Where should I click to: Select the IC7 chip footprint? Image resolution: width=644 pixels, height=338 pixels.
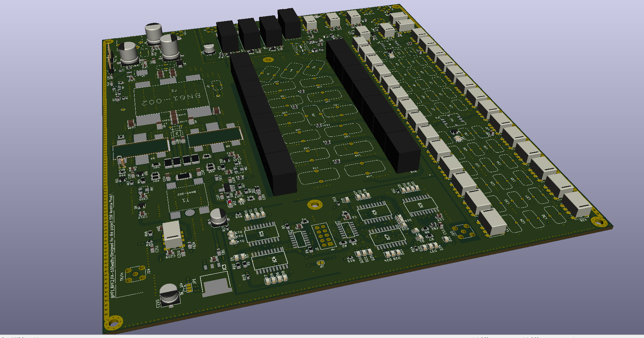point(387,237)
